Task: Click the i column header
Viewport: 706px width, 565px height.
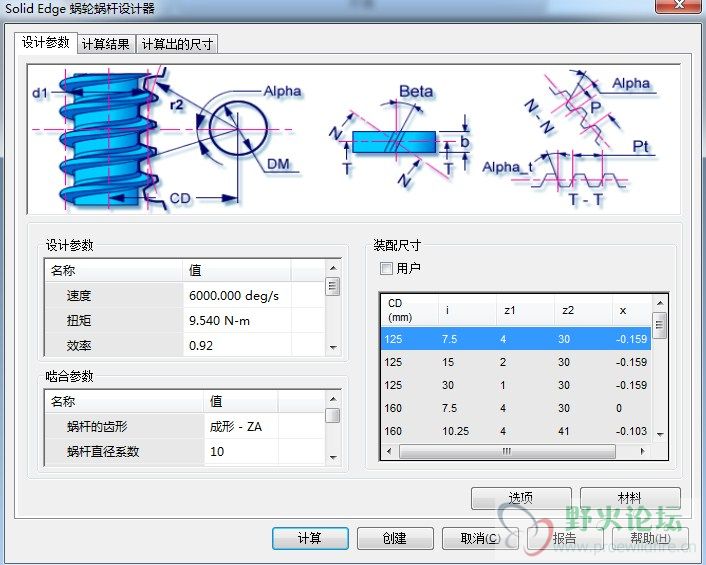Action: tap(467, 310)
